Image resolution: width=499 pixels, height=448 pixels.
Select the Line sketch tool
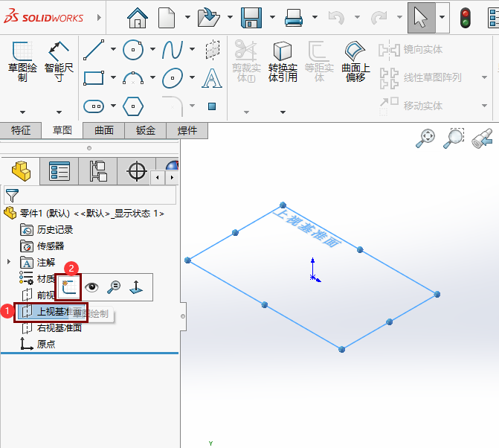tap(94, 50)
